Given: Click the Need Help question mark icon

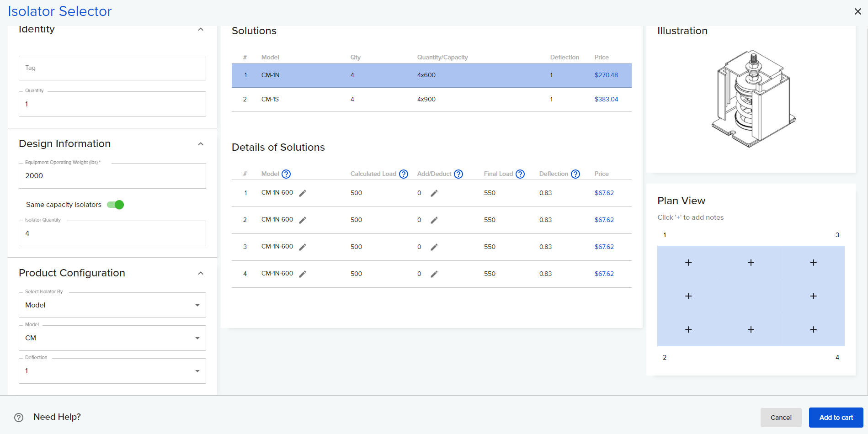Looking at the screenshot, I should (19, 418).
